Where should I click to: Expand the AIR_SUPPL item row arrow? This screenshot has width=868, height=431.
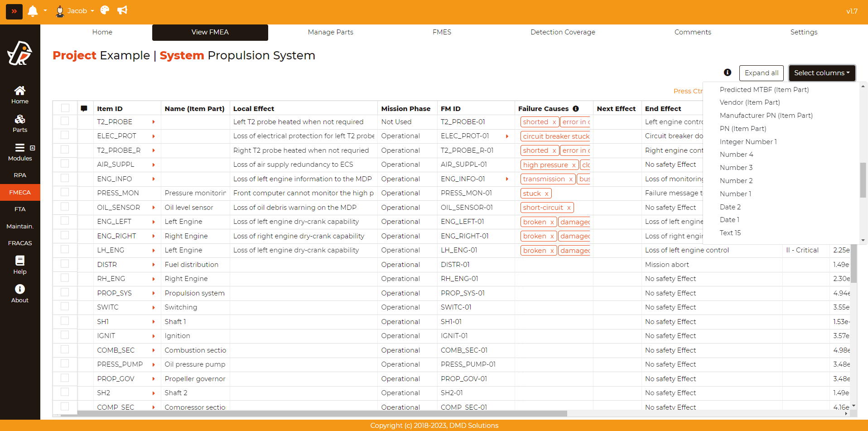(x=154, y=165)
